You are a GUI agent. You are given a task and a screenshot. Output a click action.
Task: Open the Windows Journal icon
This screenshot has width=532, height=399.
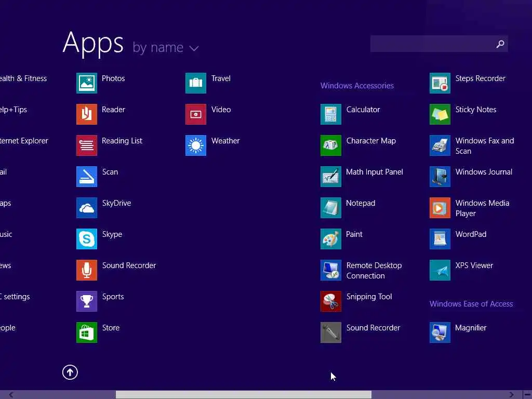(440, 177)
